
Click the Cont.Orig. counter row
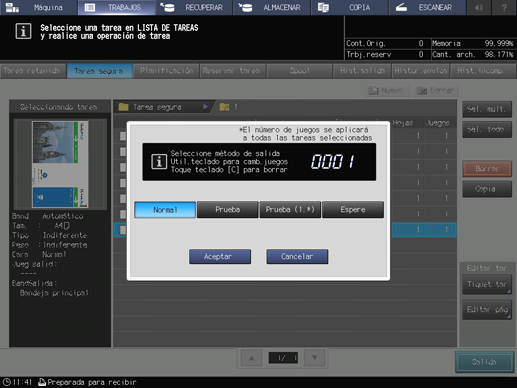(388, 43)
